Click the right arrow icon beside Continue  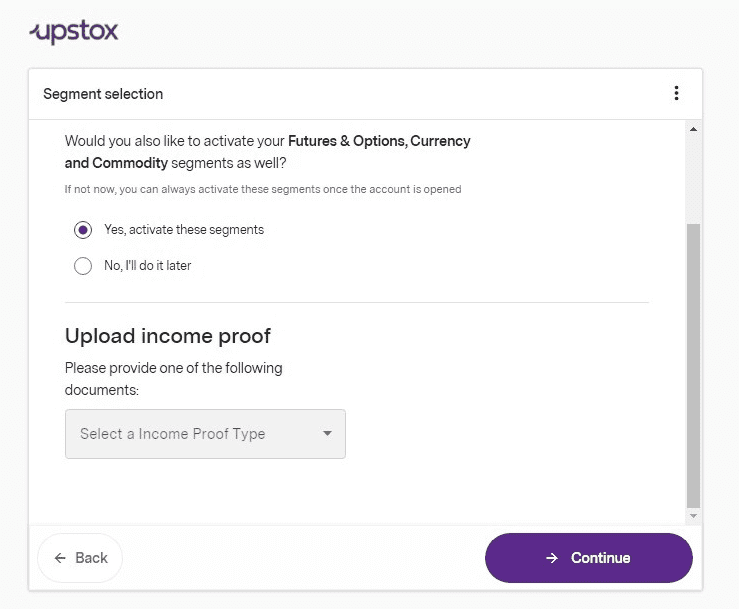(x=552, y=558)
